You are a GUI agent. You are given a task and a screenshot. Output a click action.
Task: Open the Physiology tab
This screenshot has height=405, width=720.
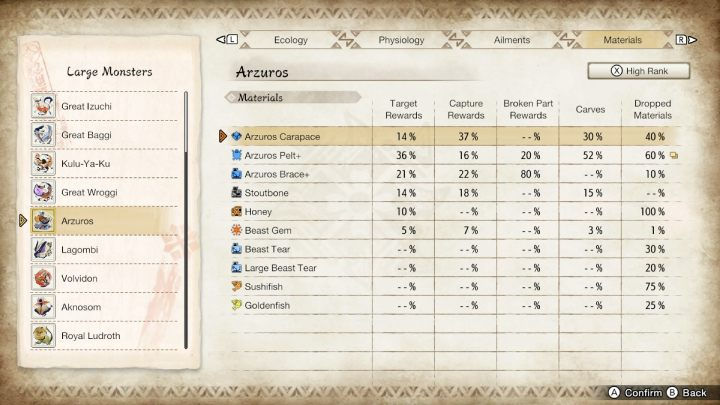[x=401, y=40]
